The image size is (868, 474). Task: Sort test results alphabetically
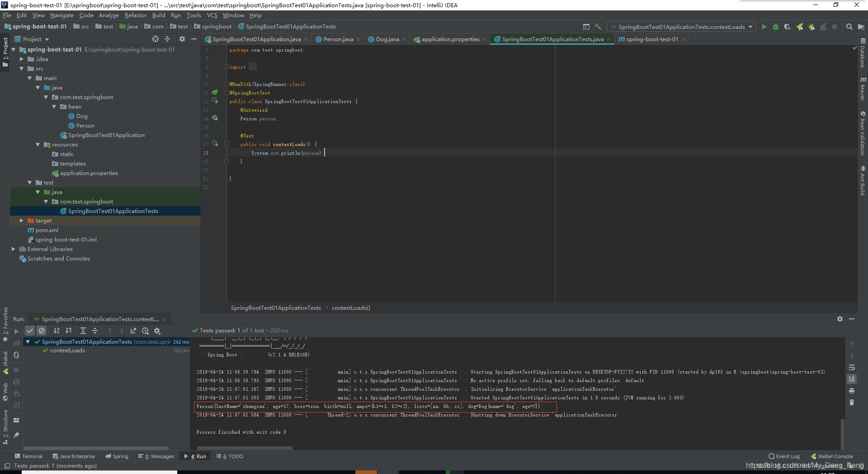(x=57, y=331)
